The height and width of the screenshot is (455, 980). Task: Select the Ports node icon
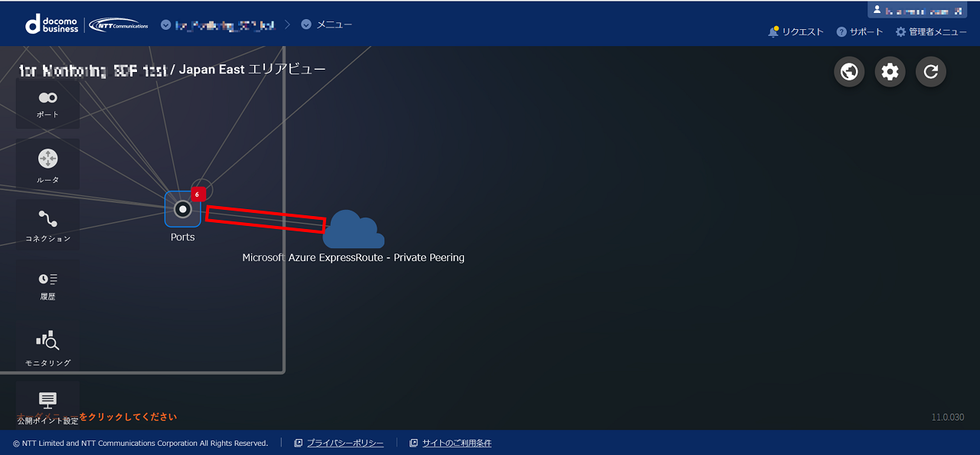tap(183, 209)
